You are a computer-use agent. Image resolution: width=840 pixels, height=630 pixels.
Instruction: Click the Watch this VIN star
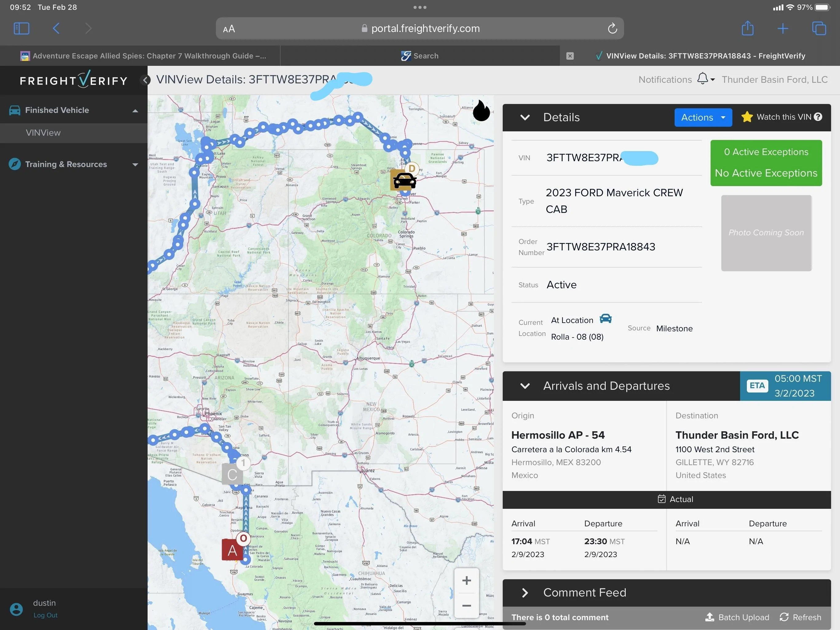[x=747, y=117]
